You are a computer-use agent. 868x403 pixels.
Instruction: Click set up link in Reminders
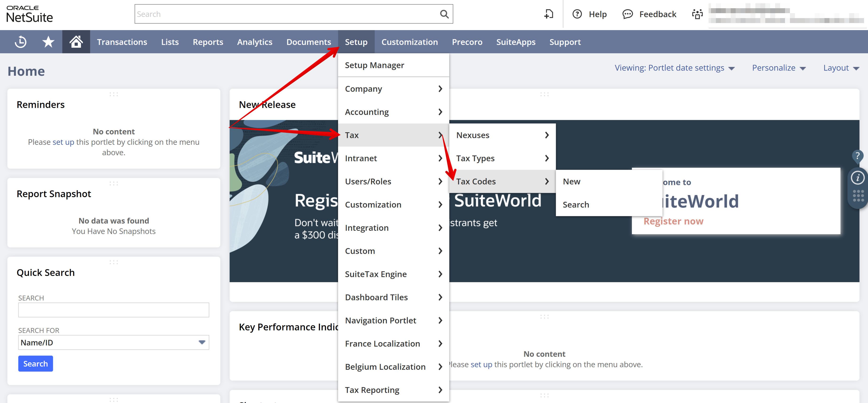click(63, 142)
